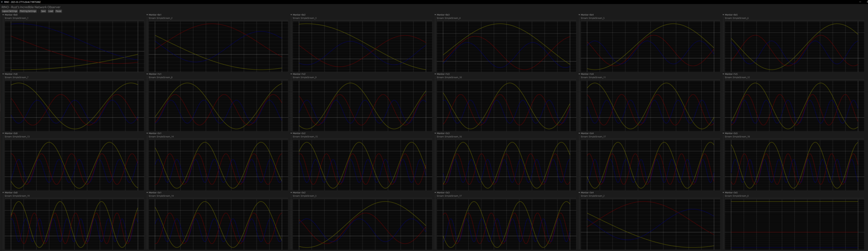Image resolution: width=868 pixels, height=251 pixels.
Task: Click the Load button
Action: pos(51,11)
